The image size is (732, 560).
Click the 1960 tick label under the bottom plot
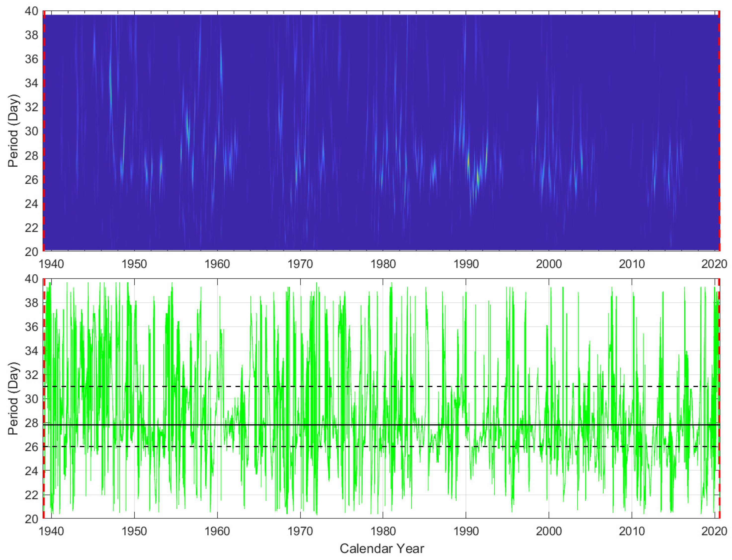tap(217, 531)
